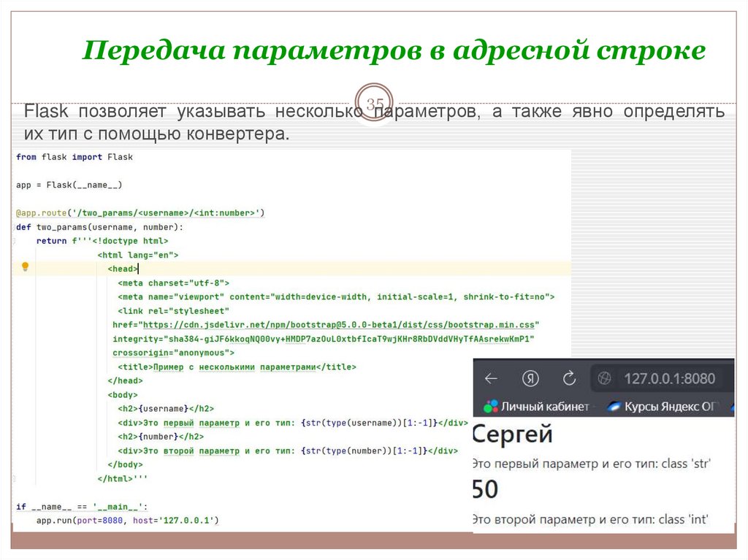This screenshot has height=560, width=748.
Task: Click the yellow lightbulb intention icon in the gutter
Action: (26, 266)
